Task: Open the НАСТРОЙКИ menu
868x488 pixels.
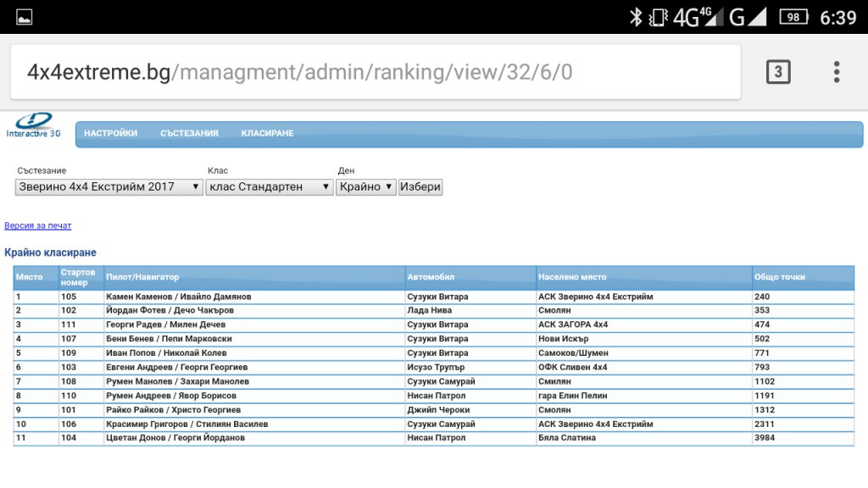Action: pyautogui.click(x=110, y=134)
